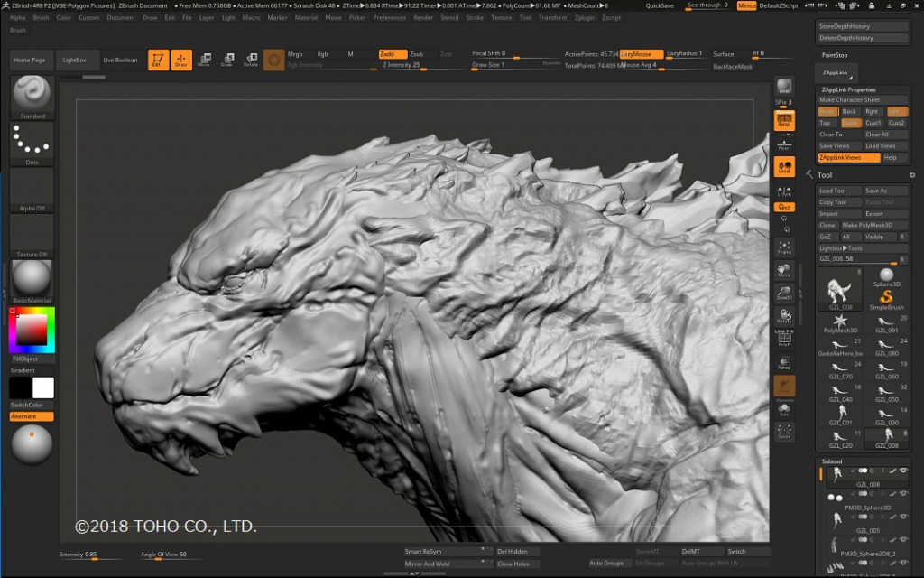Image resolution: width=924 pixels, height=578 pixels.
Task: Expand Lightbox Tools list
Action: pyautogui.click(x=841, y=248)
